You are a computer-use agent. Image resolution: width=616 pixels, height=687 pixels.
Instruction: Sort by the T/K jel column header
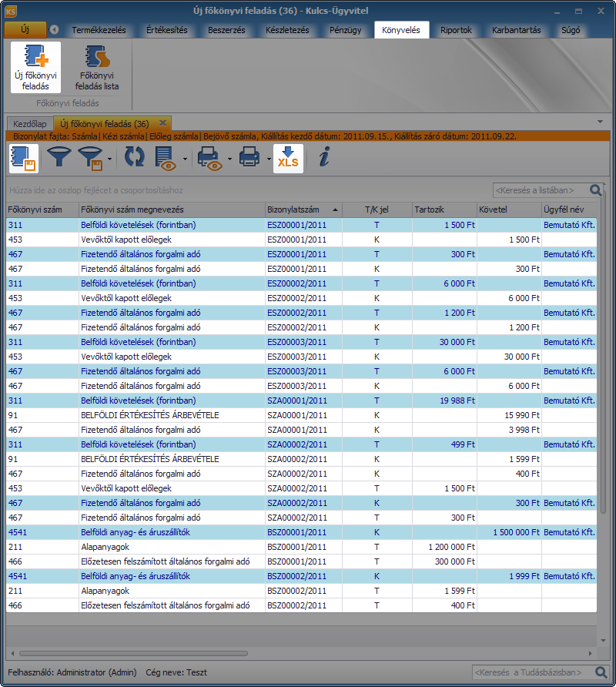[x=377, y=209]
